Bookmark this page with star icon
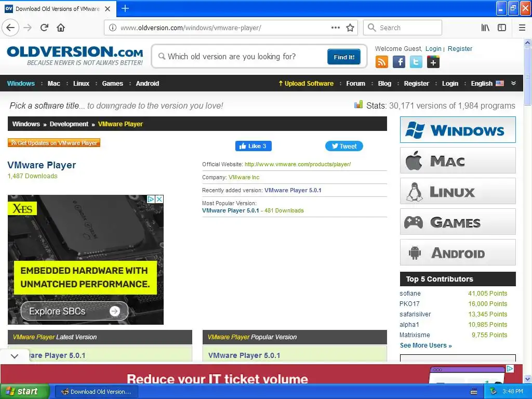Viewport: 532px width, 399px height. [x=350, y=28]
